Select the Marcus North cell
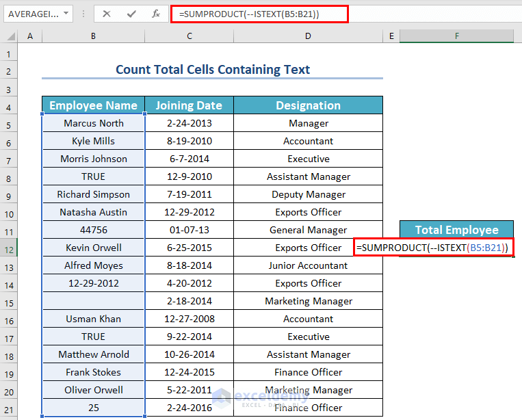 (x=93, y=123)
